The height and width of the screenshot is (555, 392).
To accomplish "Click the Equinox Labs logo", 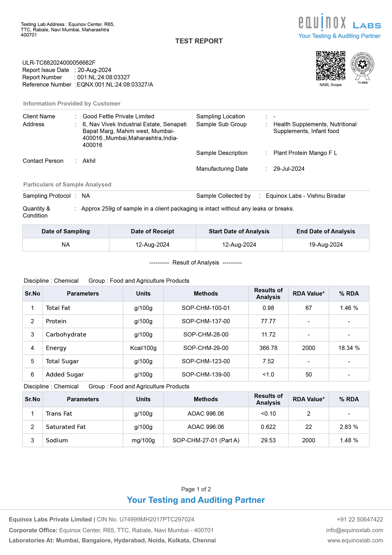I will coord(339,26).
